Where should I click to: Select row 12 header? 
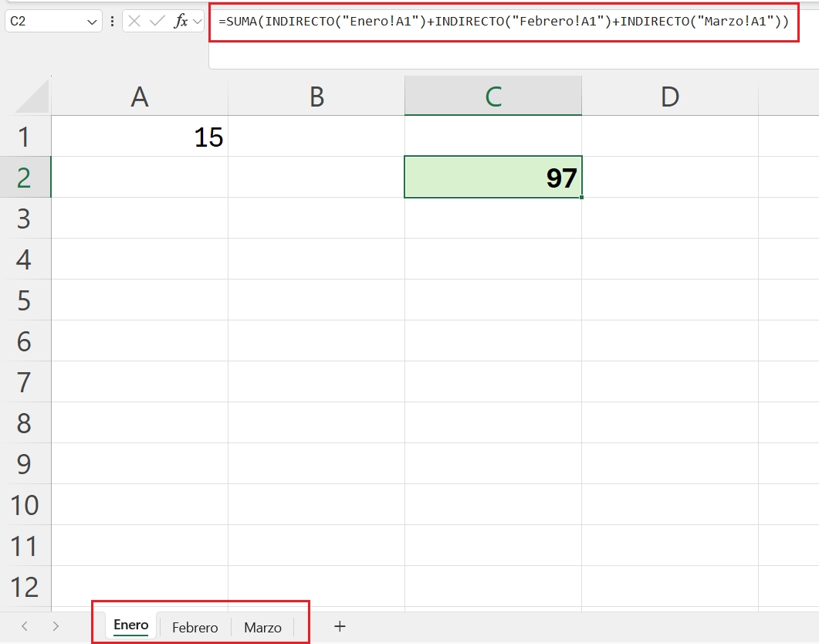(24, 587)
